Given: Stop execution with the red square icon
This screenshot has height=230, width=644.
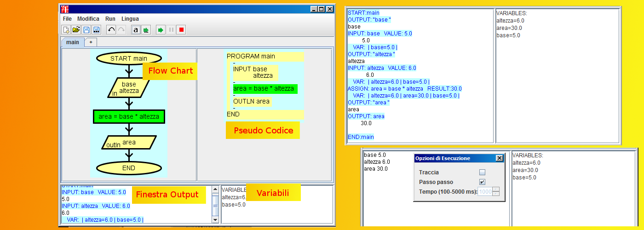Looking at the screenshot, I should [181, 30].
